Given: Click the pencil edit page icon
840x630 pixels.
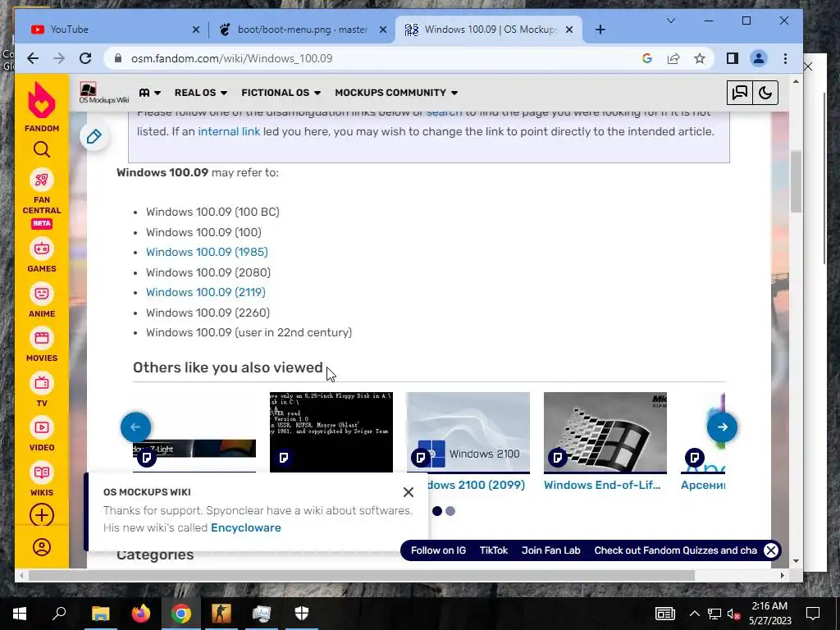Looking at the screenshot, I should click(94, 137).
